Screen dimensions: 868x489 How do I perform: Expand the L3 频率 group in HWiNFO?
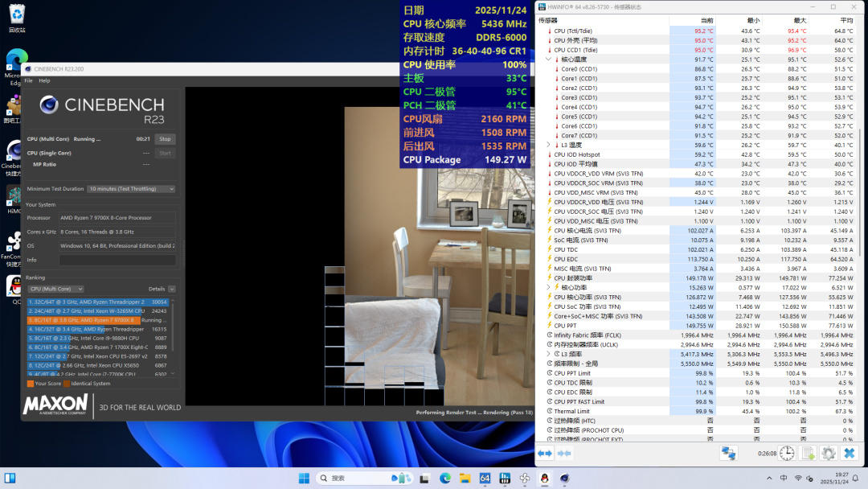pyautogui.click(x=549, y=354)
